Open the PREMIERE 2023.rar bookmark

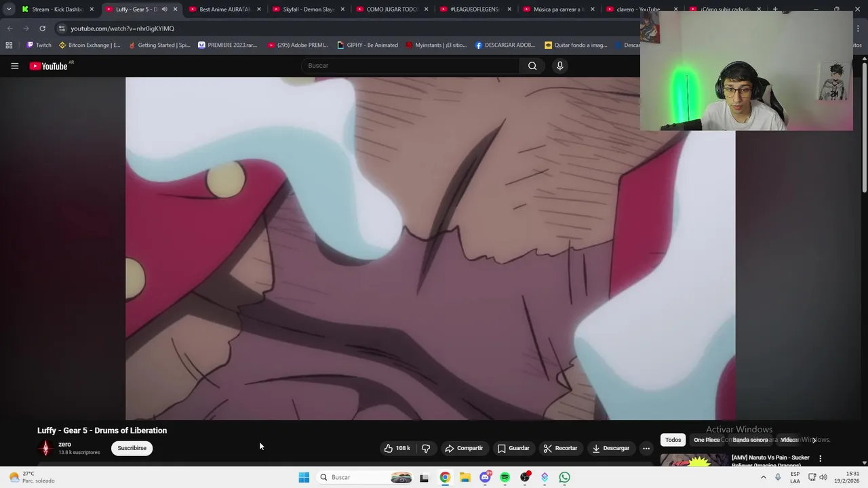click(227, 45)
